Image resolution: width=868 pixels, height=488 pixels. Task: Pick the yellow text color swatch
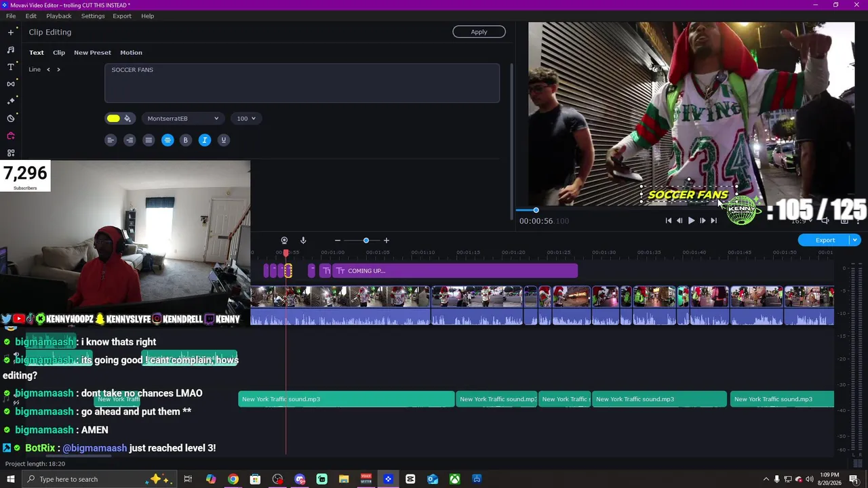(x=113, y=119)
